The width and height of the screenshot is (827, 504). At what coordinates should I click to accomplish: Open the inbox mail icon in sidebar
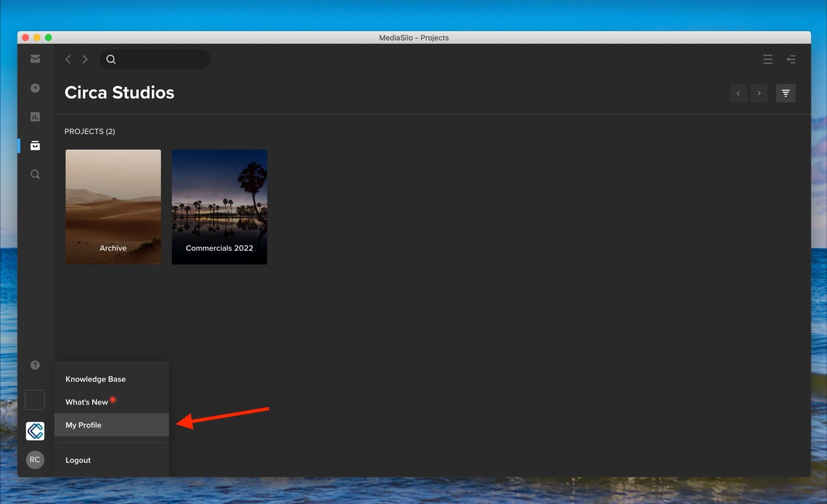[x=35, y=59]
